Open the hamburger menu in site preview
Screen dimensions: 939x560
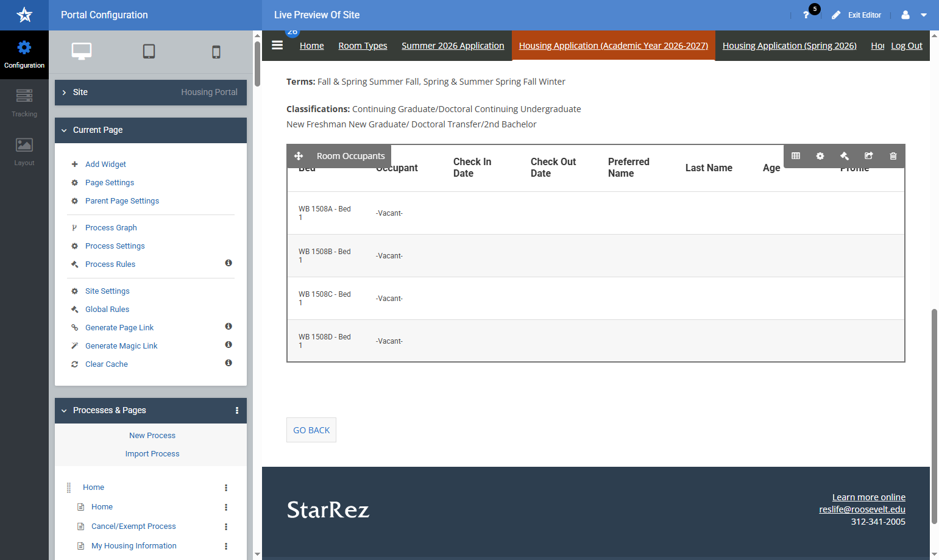(x=277, y=45)
